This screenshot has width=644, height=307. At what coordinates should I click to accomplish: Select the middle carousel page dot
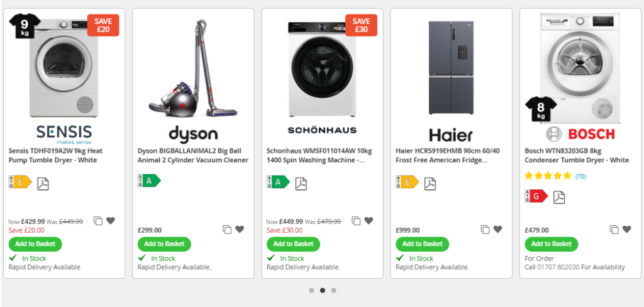(323, 291)
